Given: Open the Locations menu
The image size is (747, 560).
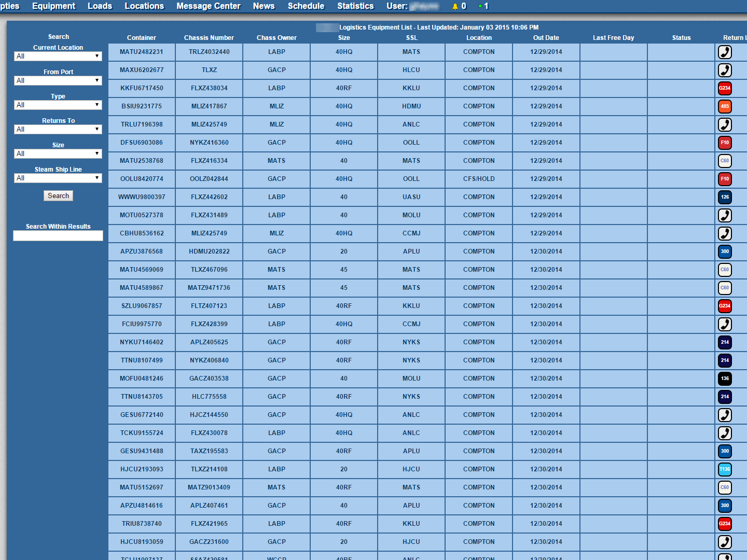Looking at the screenshot, I should click(x=144, y=6).
